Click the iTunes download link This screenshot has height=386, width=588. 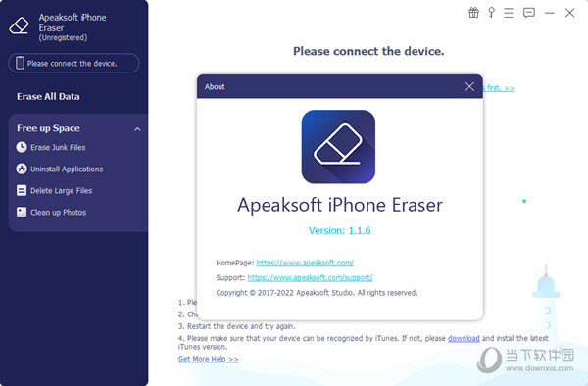click(464, 338)
